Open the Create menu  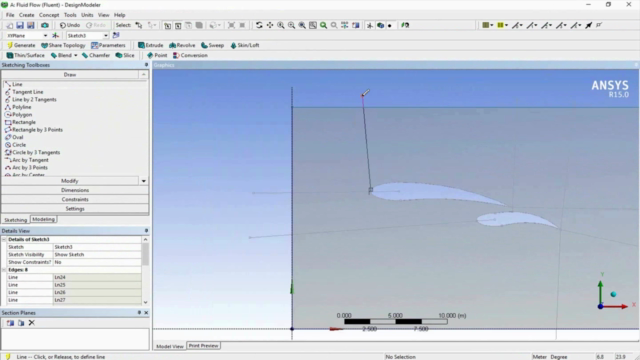(x=27, y=15)
